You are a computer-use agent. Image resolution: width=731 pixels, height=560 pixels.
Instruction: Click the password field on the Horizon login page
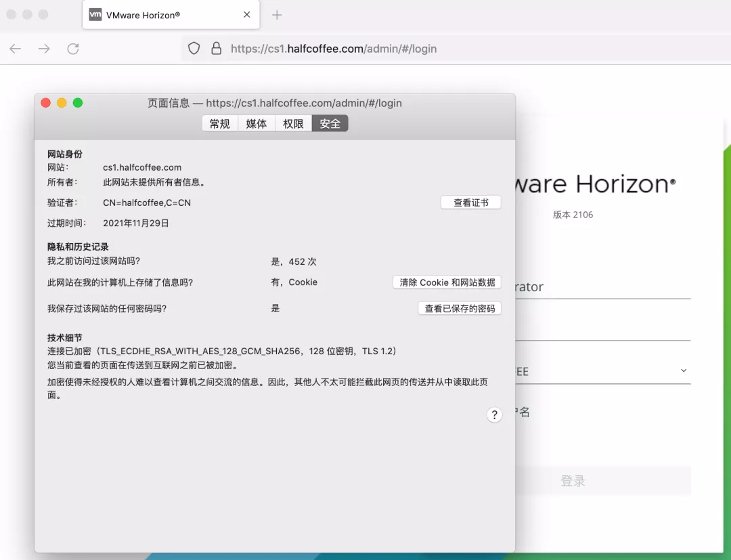pyautogui.click(x=603, y=328)
